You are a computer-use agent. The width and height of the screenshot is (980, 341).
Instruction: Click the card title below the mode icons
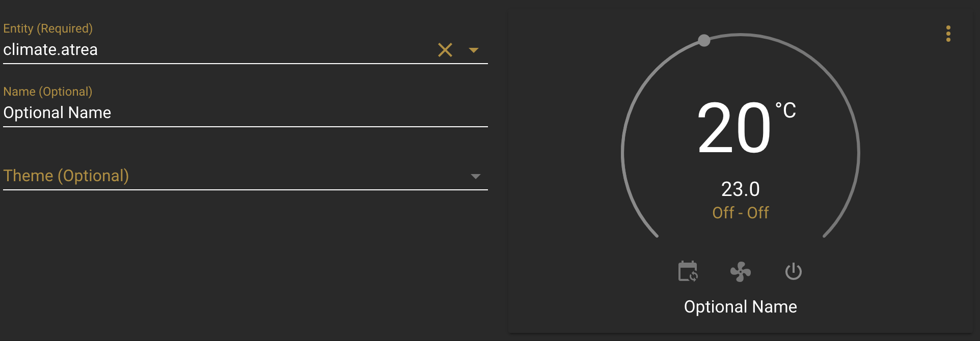tap(741, 306)
